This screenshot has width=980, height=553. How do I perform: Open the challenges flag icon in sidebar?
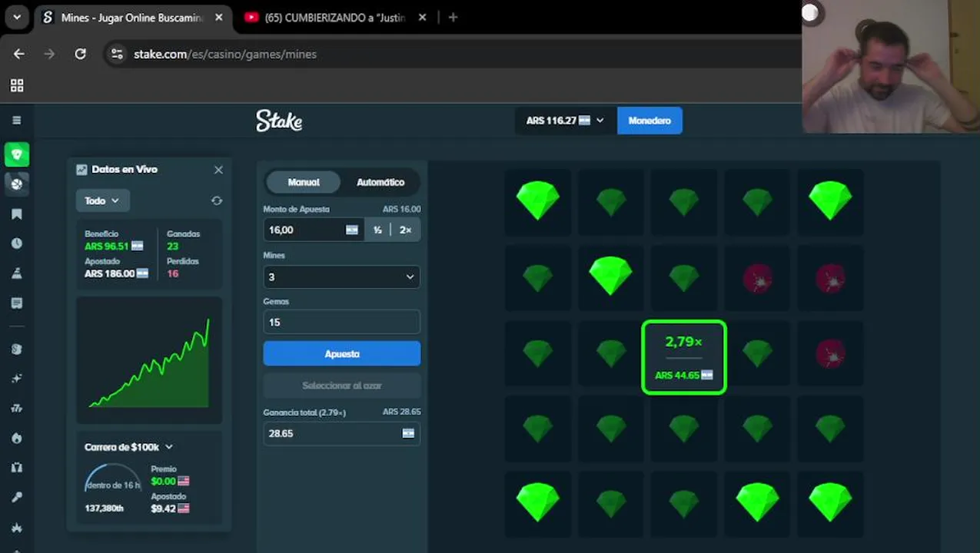[17, 273]
